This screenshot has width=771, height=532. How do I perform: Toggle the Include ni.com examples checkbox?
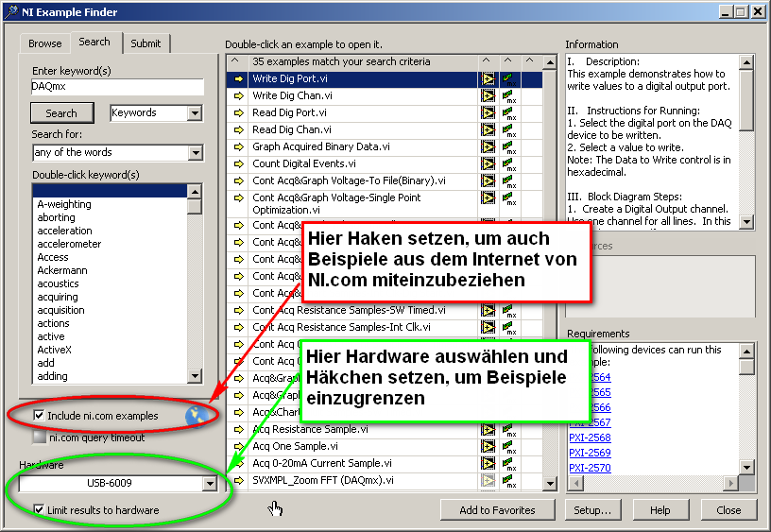[39, 416]
